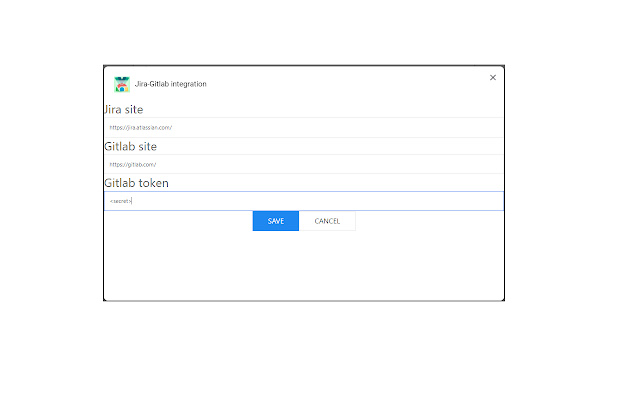640x400 pixels.
Task: Click the <secret> token placeholder text
Action: tap(120, 201)
